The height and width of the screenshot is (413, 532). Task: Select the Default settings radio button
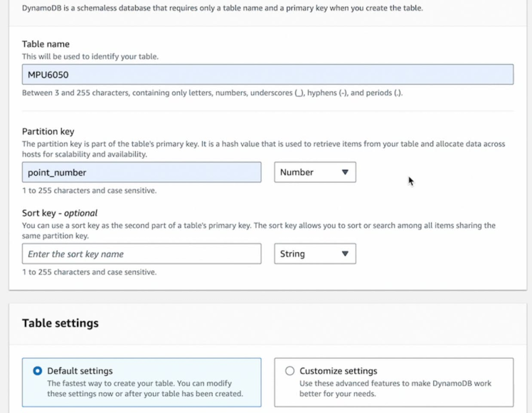38,371
